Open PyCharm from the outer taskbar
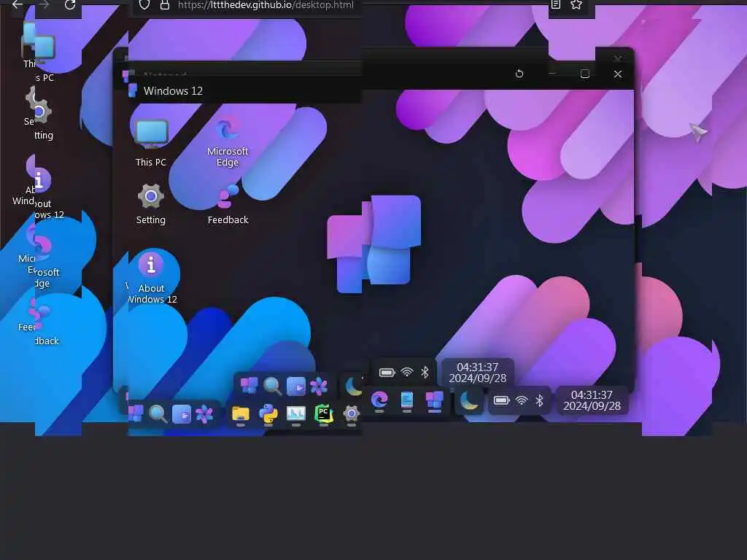 pos(323,414)
